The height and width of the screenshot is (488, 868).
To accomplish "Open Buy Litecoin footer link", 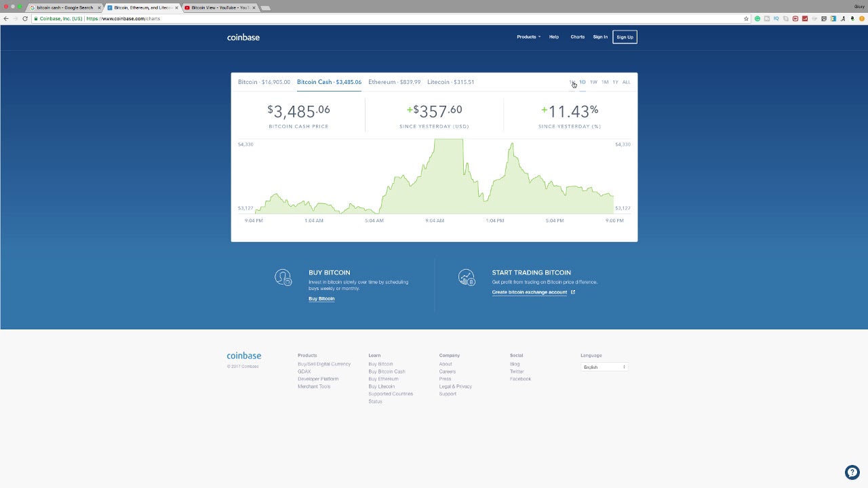I will (x=381, y=386).
